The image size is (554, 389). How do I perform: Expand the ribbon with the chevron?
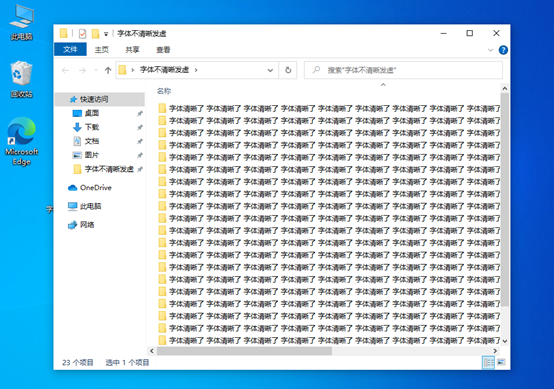click(490, 50)
